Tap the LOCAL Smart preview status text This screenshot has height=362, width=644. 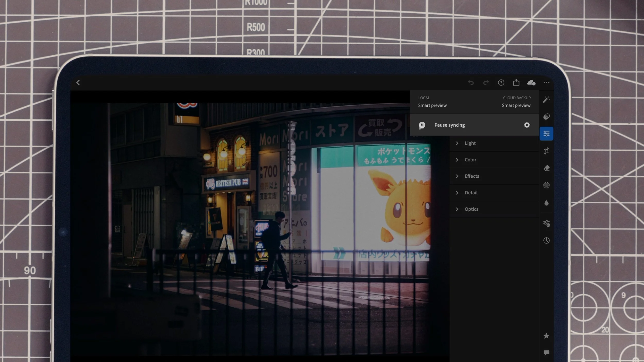tap(432, 105)
